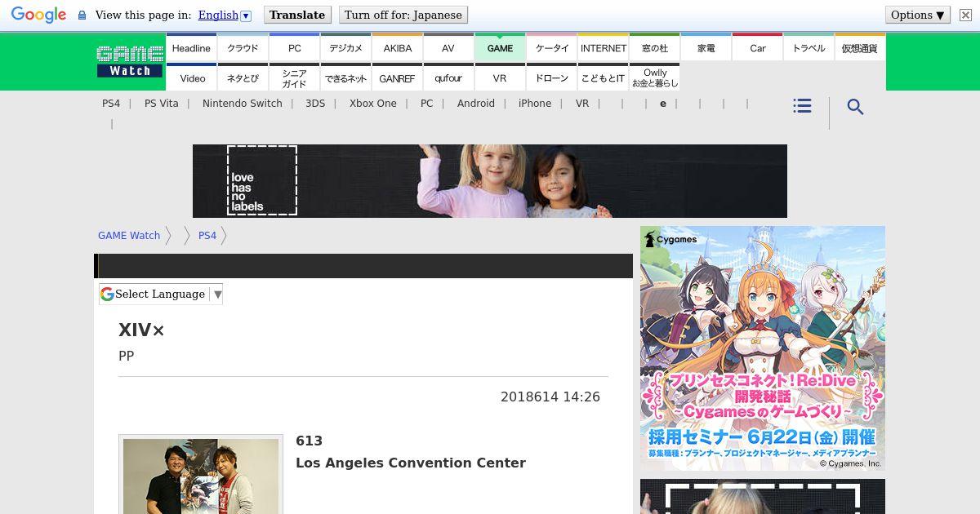Image resolution: width=980 pixels, height=514 pixels.
Task: Click the magnifier search icon
Action: 855,107
